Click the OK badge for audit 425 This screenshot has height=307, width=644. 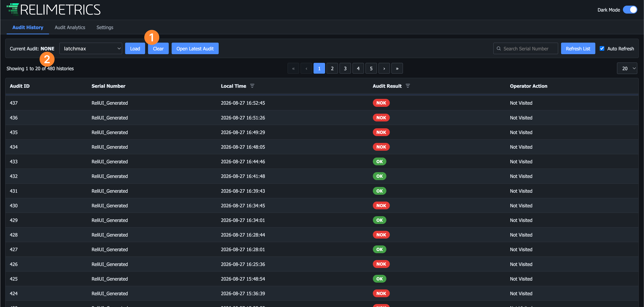pos(380,279)
